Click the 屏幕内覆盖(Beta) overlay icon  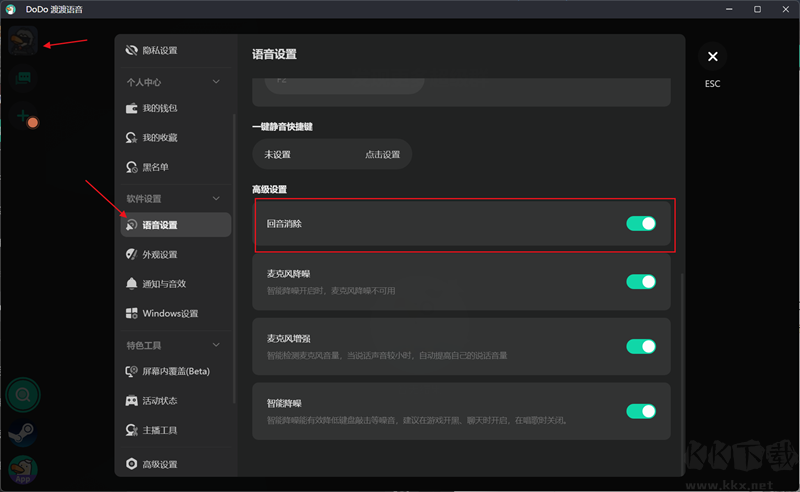pos(132,371)
